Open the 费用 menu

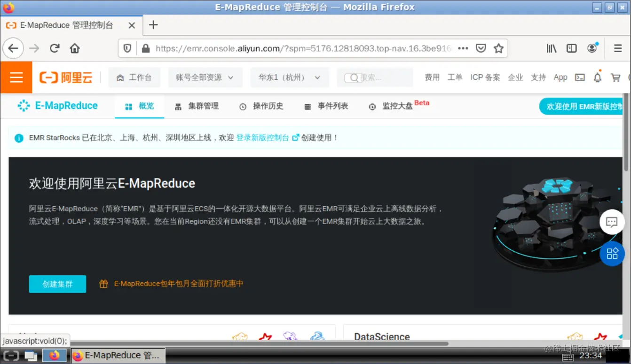pos(432,77)
